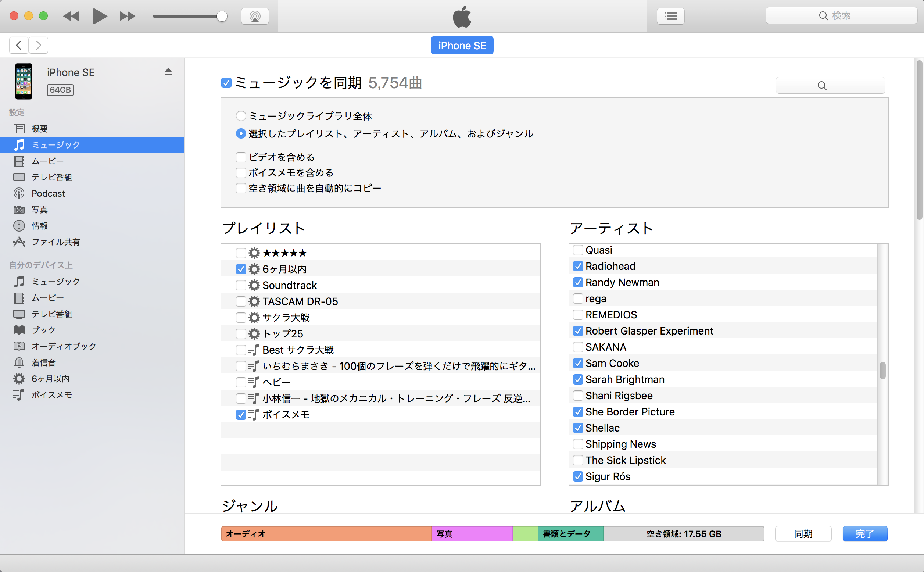The width and height of the screenshot is (924, 572).
Task: Uncheck Randy Newman artist checkbox
Action: click(578, 283)
